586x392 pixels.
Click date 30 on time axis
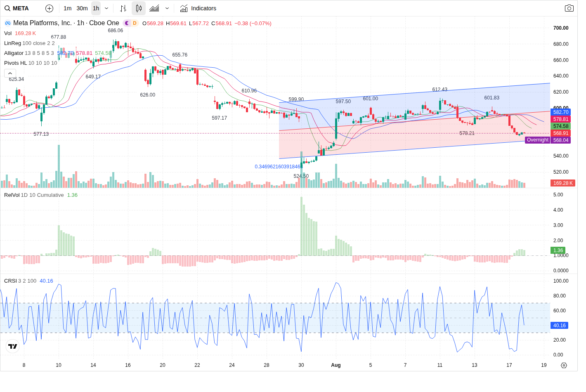click(x=301, y=365)
